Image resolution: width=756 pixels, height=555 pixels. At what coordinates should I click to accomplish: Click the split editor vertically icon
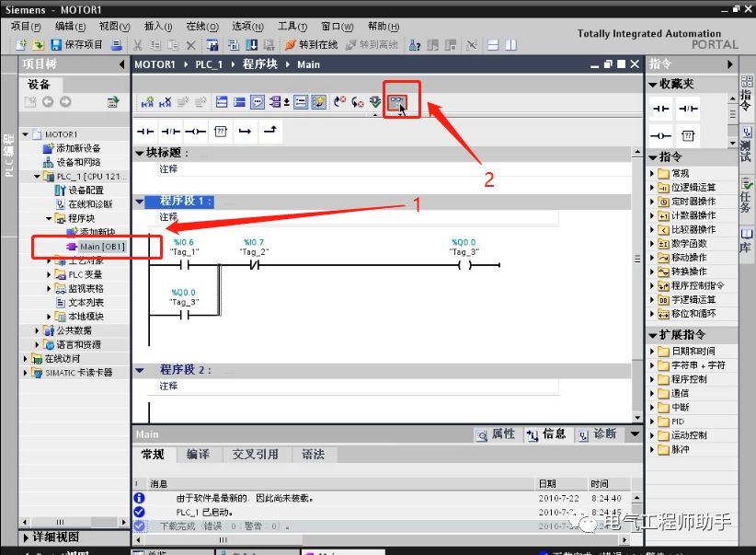(510, 45)
